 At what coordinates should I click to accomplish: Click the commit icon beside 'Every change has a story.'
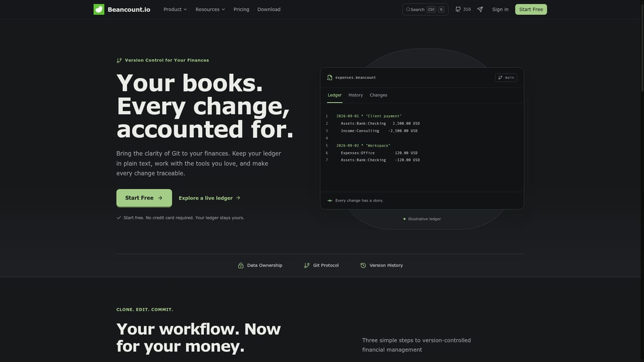pos(330,201)
